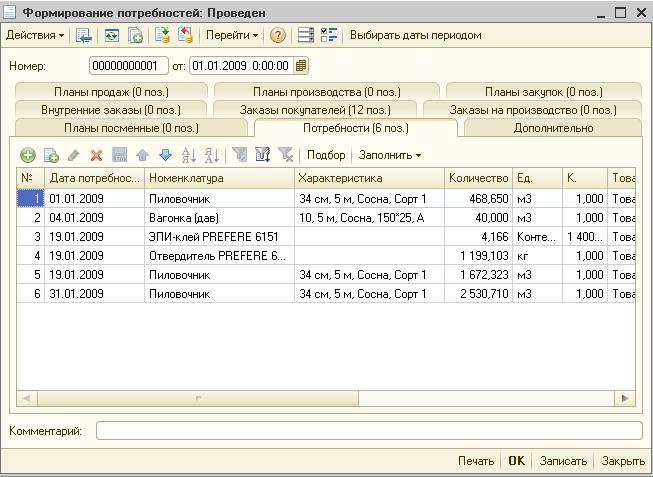The image size is (653, 477).
Task: Click the Номер input field
Action: coord(129,66)
